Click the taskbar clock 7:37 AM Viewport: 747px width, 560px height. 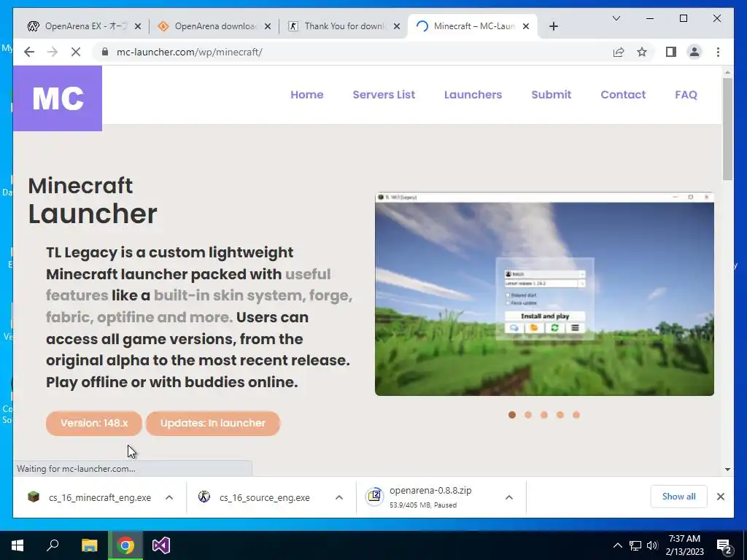(x=684, y=539)
